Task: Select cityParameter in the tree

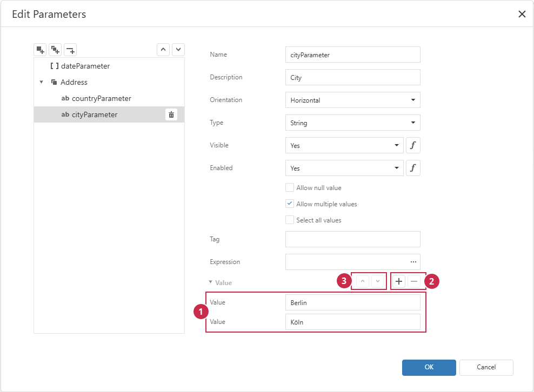Action: [109, 114]
